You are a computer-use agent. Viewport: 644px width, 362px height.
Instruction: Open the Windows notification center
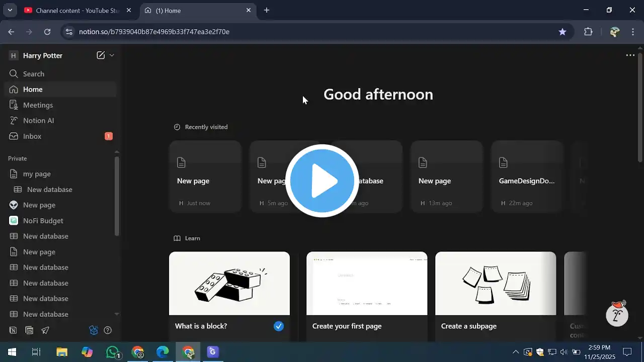point(627,352)
